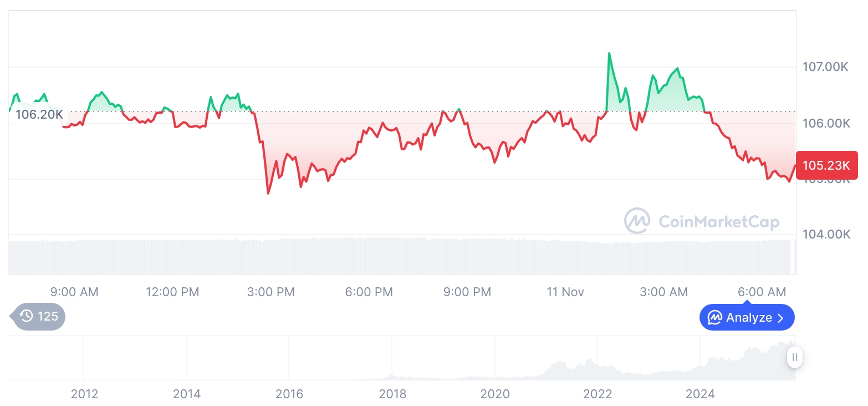Click the CoinMarketCap watermark text
The image size is (868, 406).
coord(719,222)
